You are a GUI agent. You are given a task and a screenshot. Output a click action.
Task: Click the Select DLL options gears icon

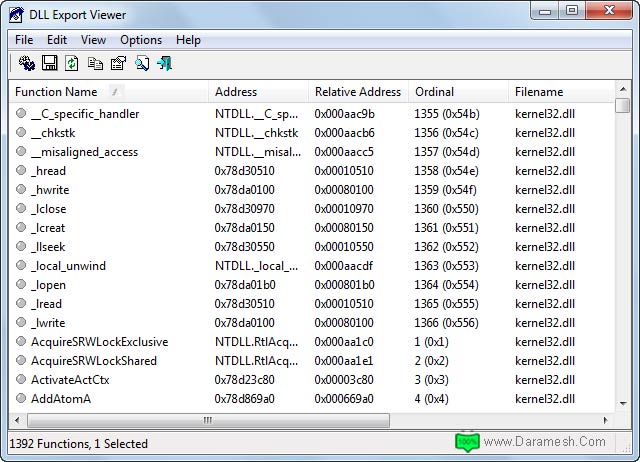click(x=27, y=64)
